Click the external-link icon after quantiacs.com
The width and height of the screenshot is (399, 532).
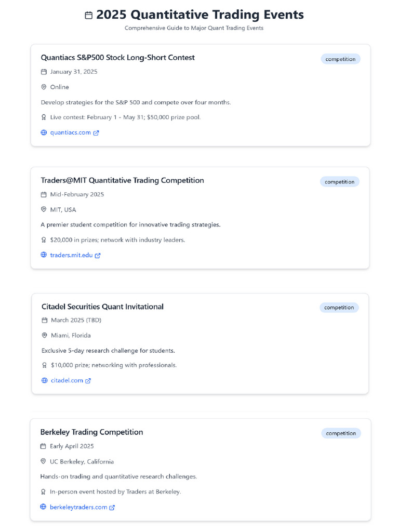(x=96, y=133)
